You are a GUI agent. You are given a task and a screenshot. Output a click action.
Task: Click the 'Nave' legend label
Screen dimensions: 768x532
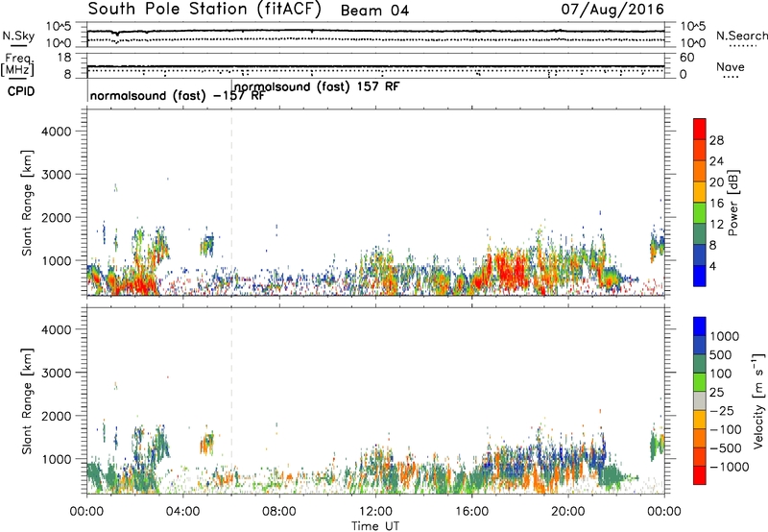coord(730,66)
